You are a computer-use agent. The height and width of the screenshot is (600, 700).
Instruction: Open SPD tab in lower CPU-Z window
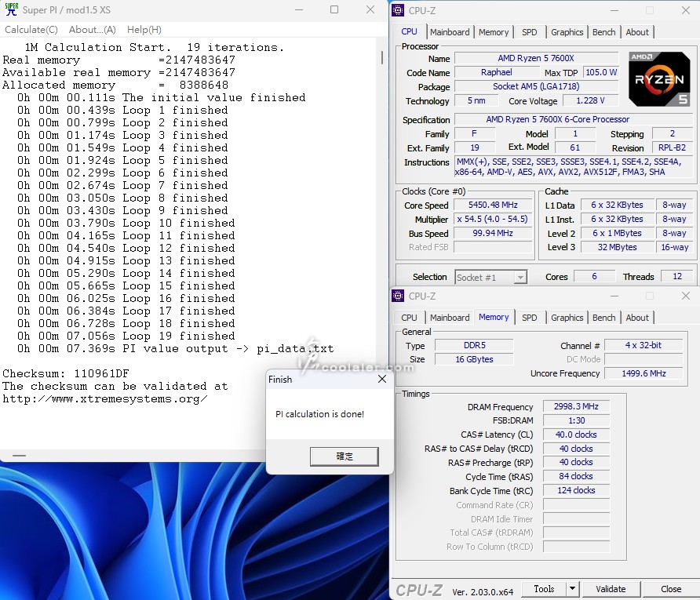point(530,318)
